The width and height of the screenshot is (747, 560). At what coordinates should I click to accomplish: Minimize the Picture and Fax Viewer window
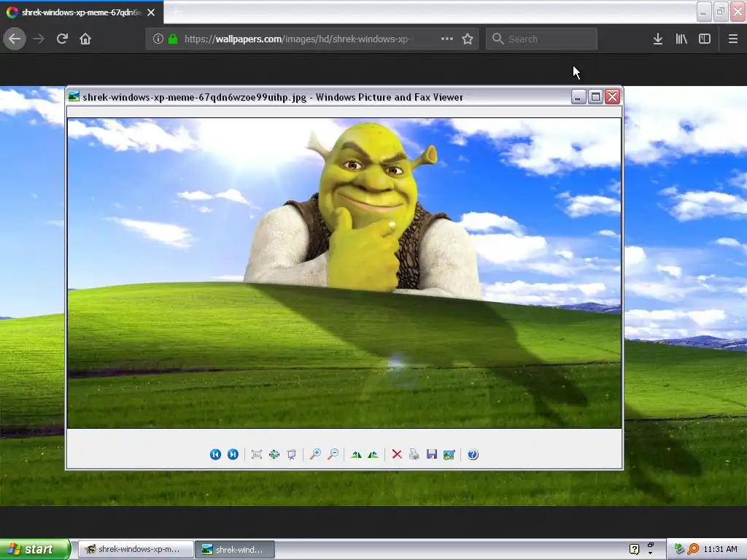[578, 97]
